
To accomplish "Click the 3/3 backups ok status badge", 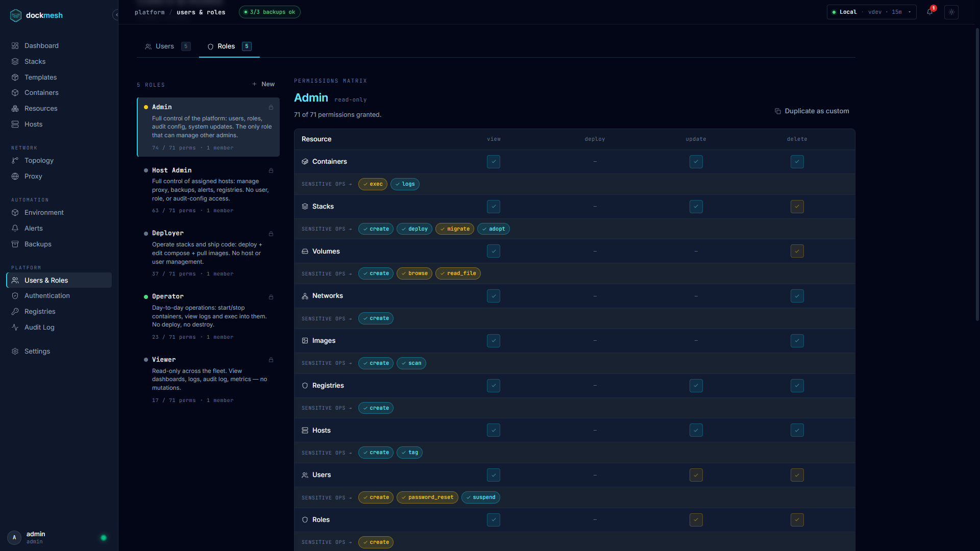I will 269,12.
